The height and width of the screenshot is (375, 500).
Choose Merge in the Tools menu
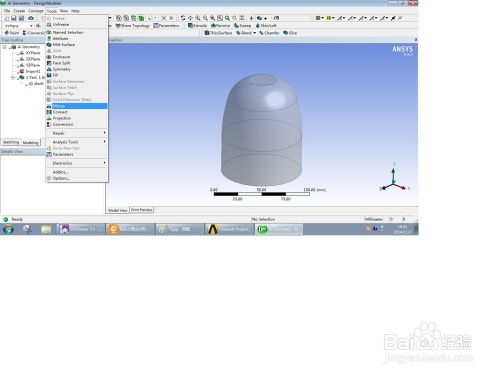coord(77,106)
